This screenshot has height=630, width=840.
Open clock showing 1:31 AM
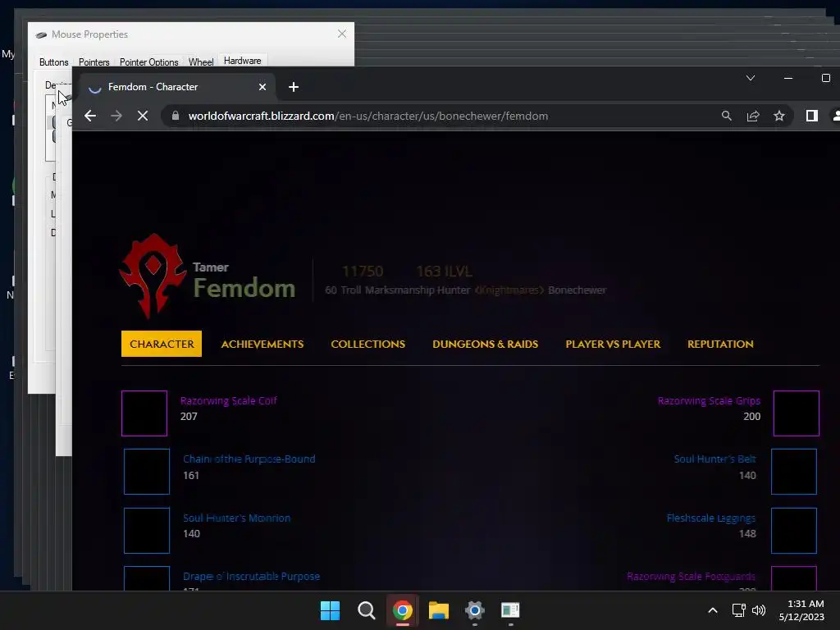(801, 610)
